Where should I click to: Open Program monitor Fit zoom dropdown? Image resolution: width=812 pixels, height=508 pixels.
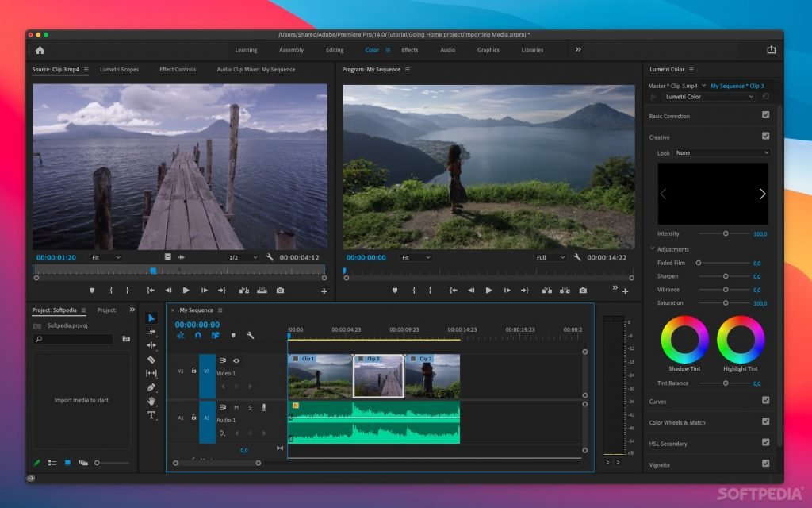click(x=416, y=258)
